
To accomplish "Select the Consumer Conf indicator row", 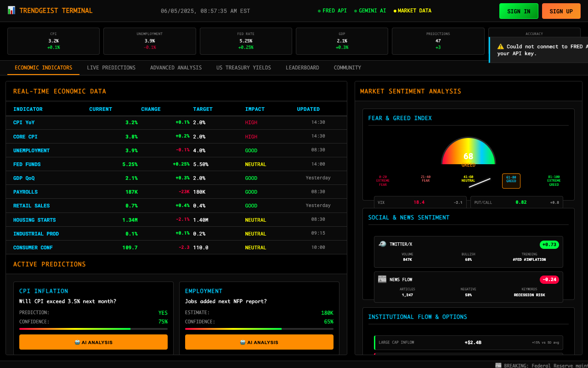I will [176, 247].
